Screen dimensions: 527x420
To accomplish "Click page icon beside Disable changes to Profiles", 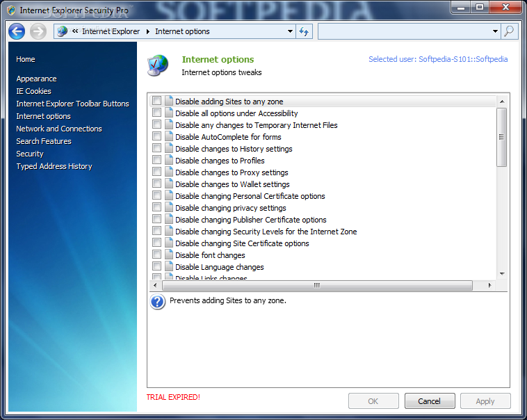I will 169,160.
